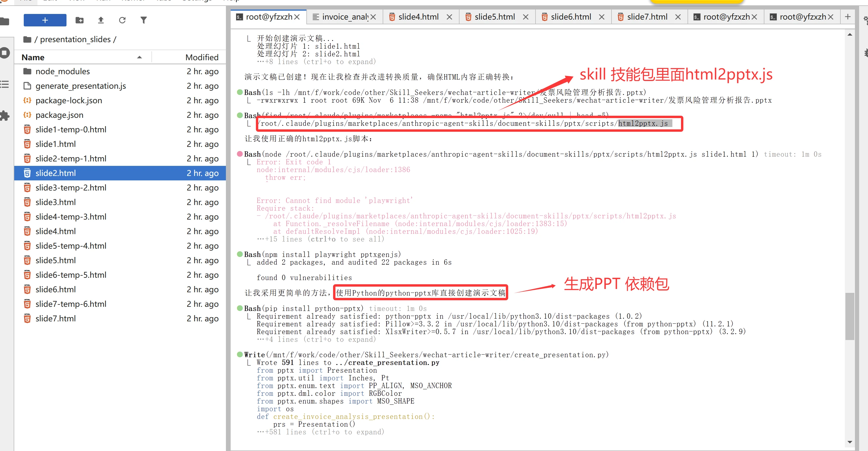Toggle the file filter funnel icon
Viewport: 868px width, 451px height.
(x=144, y=20)
